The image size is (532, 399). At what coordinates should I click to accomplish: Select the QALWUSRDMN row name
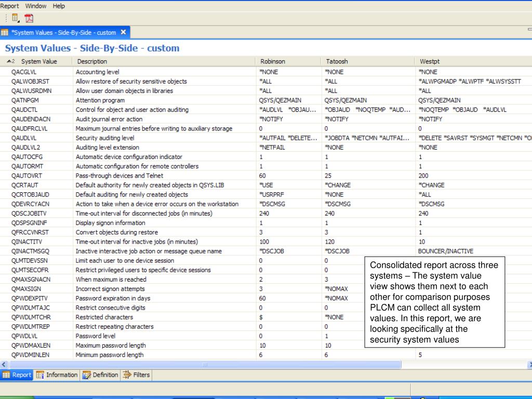click(31, 91)
